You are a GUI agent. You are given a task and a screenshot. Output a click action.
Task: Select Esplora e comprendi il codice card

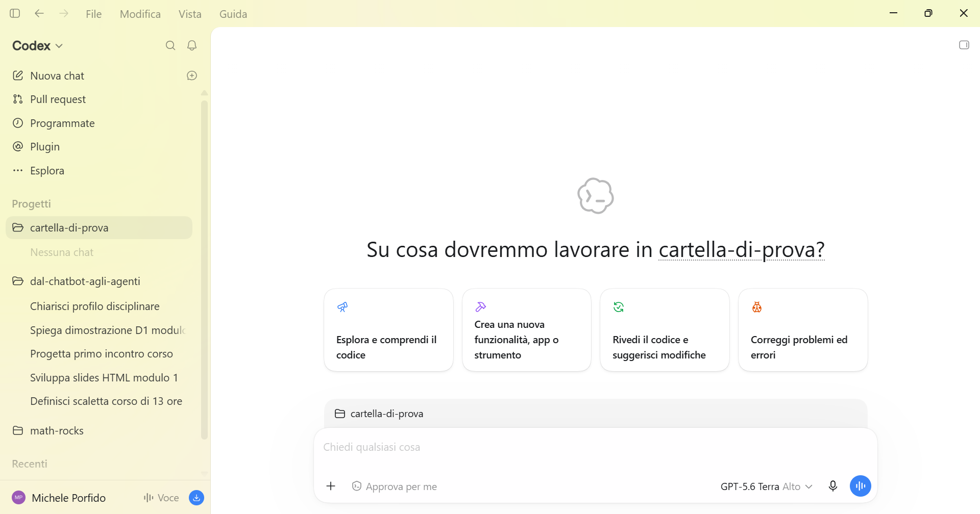(x=388, y=330)
